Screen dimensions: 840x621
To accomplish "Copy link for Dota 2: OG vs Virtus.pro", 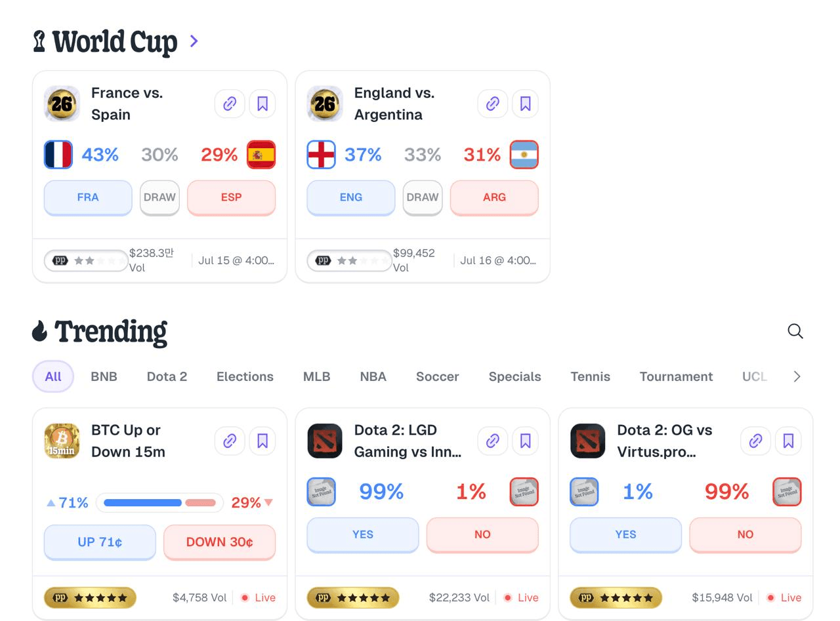I will [755, 441].
